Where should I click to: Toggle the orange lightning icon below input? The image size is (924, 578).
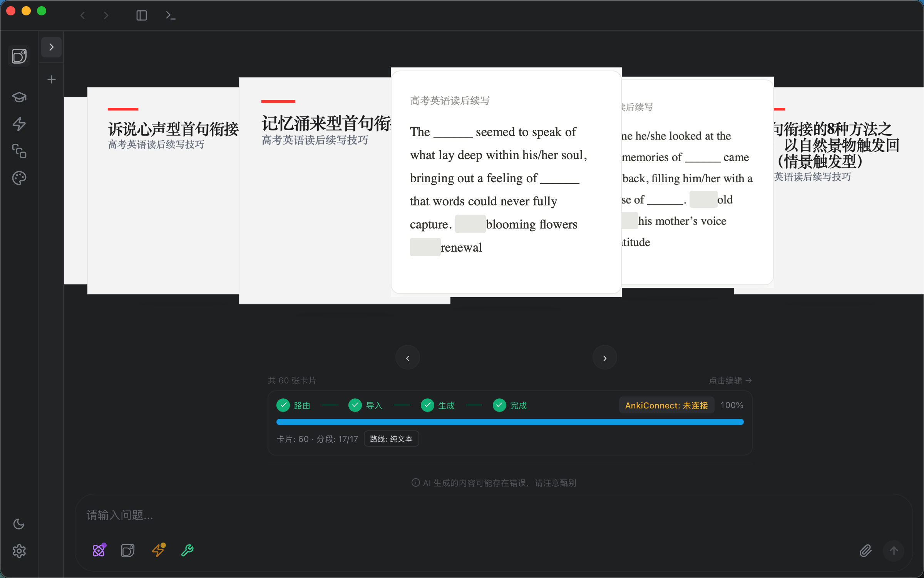158,550
